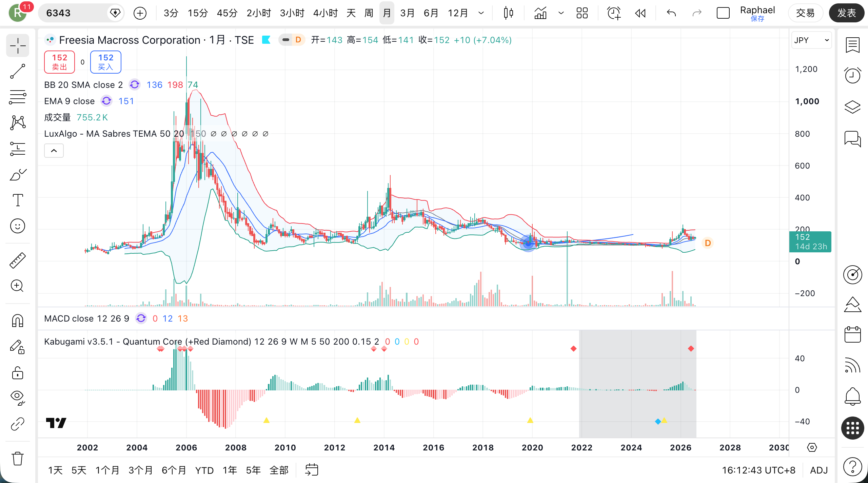Image resolution: width=868 pixels, height=483 pixels.
Task: Open the symbol search box 6343
Action: coord(81,13)
